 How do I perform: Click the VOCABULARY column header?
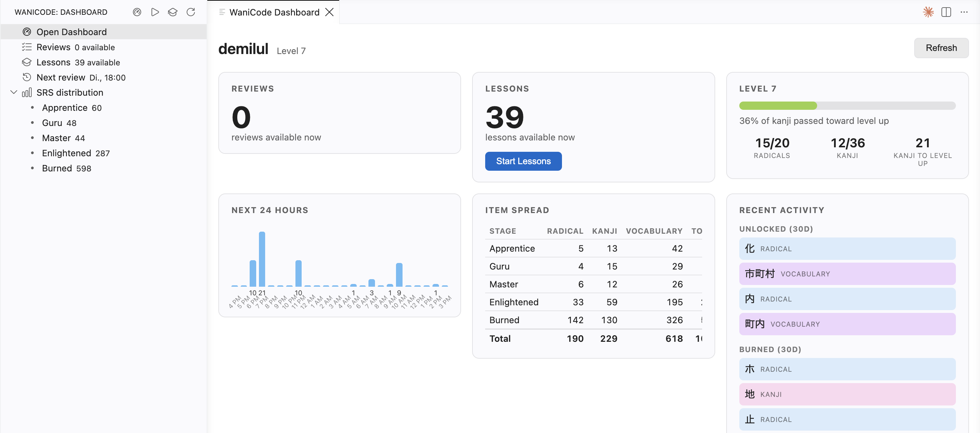tap(654, 231)
